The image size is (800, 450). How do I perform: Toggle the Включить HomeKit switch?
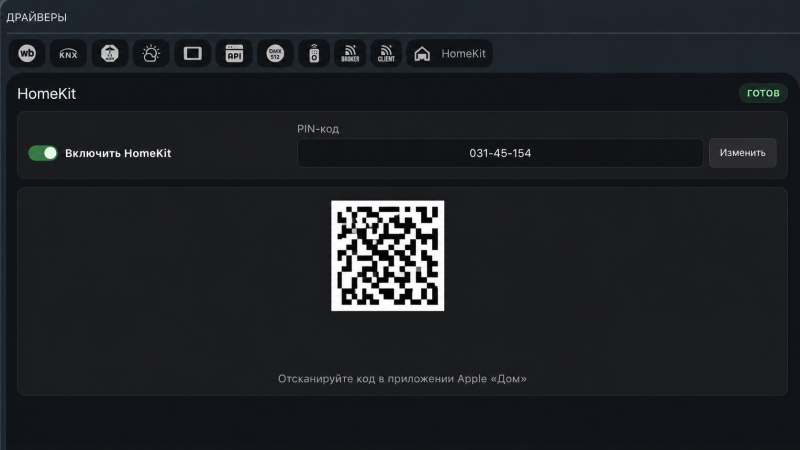(43, 153)
